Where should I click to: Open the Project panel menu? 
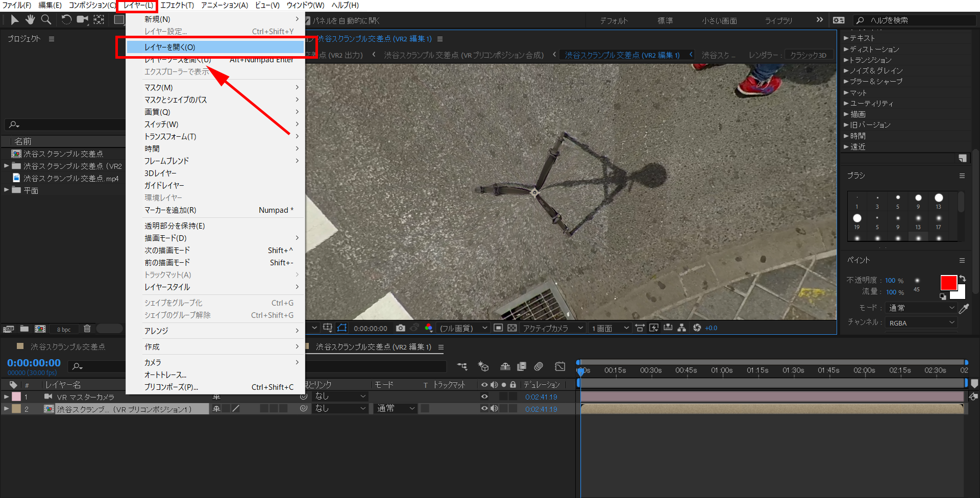point(52,39)
